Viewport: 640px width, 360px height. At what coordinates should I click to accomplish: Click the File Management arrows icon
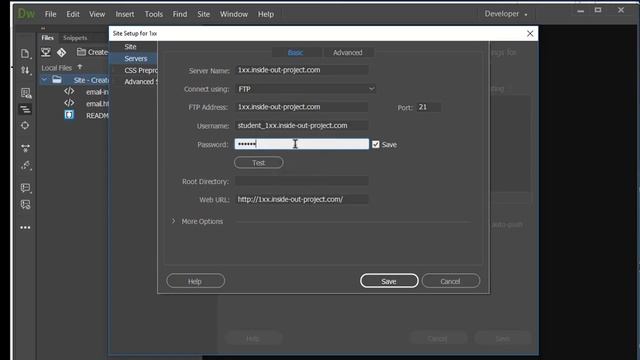pos(25,70)
